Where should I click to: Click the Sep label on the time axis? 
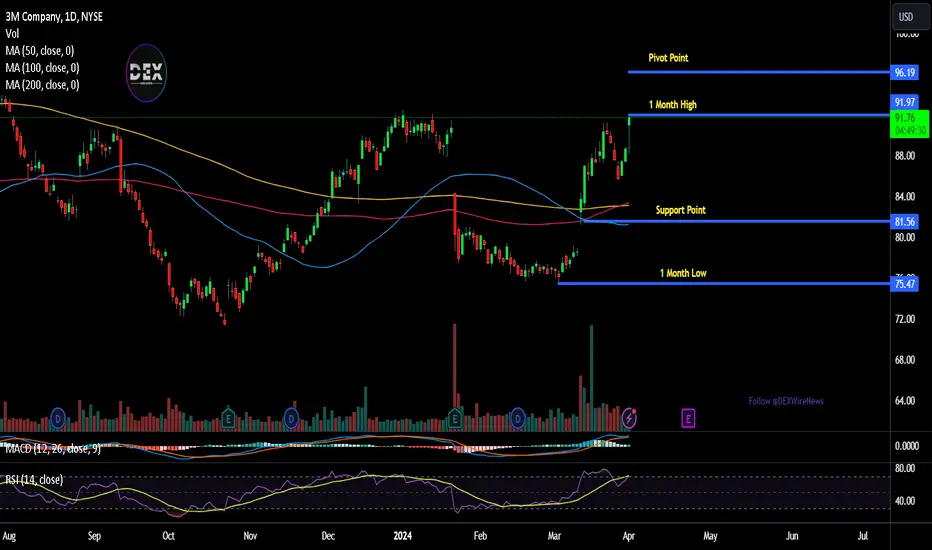tap(94, 536)
